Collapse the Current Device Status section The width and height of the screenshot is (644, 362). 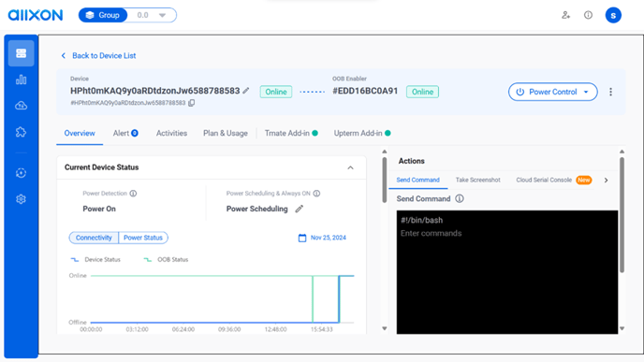point(350,167)
